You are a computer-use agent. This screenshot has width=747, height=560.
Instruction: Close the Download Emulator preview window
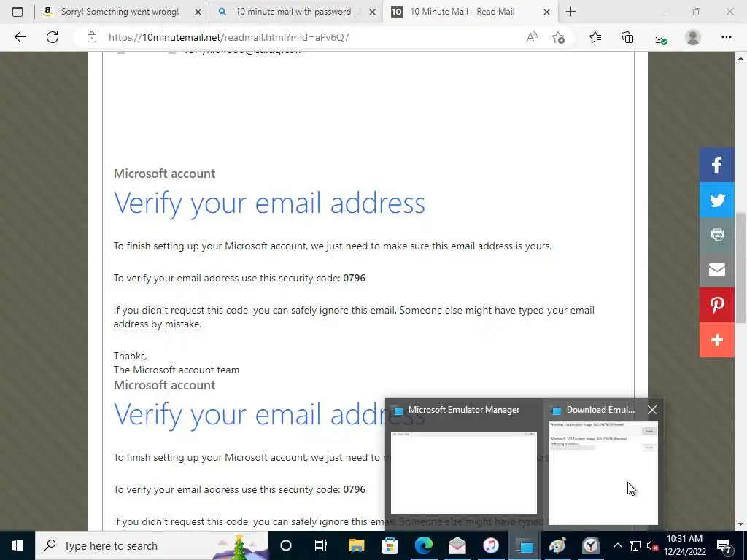(x=652, y=410)
